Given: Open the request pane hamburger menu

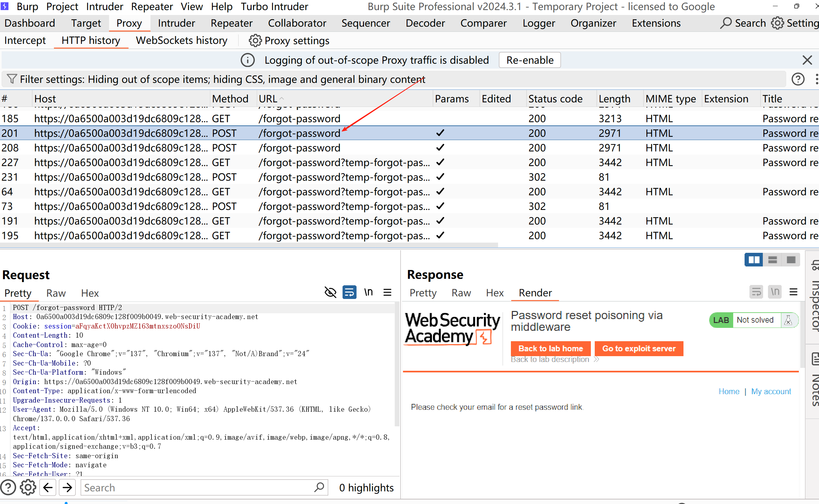Looking at the screenshot, I should click(x=387, y=292).
